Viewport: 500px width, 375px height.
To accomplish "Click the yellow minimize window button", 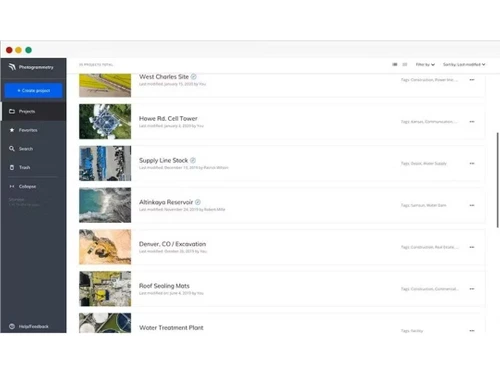I will click(19, 50).
